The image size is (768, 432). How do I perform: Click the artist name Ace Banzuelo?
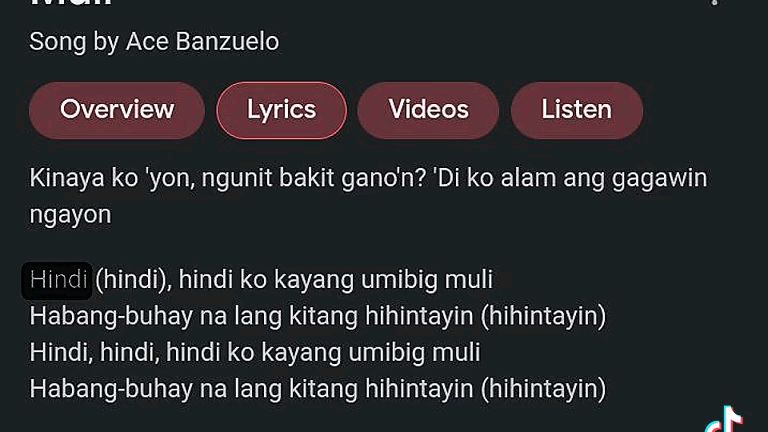(202, 42)
